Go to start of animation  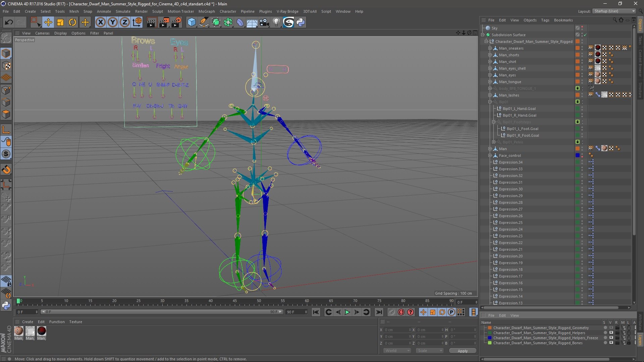[x=316, y=312]
